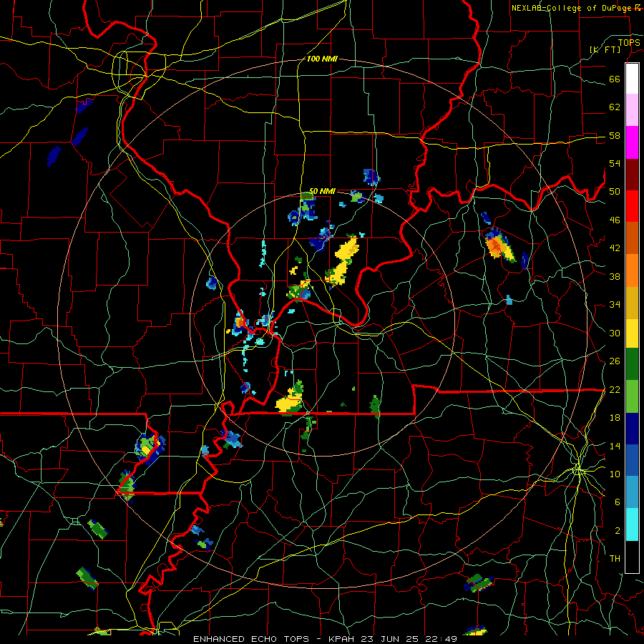Click the bright red legend color band
Viewport: 644px width, 644px height.
tap(632, 206)
